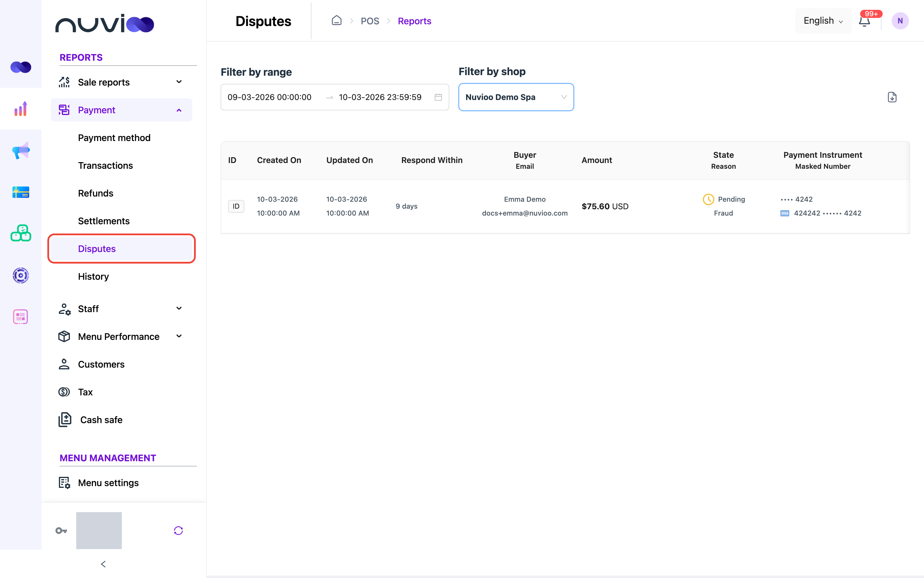Open the notifications bell icon
The width and height of the screenshot is (924, 578).
pyautogui.click(x=865, y=21)
